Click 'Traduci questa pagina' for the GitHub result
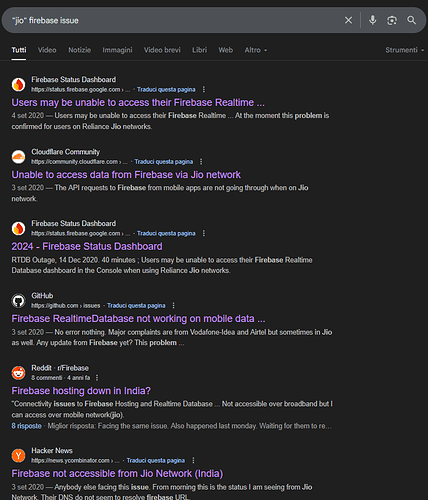 (136, 306)
